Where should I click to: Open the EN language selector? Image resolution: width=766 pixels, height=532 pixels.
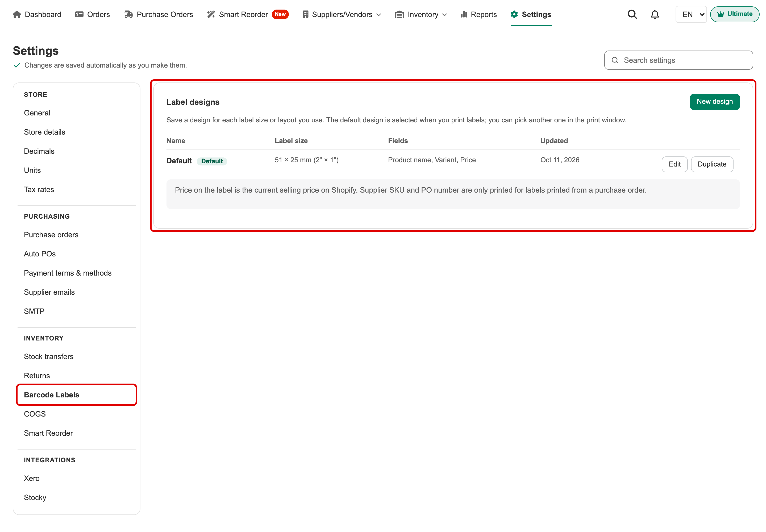(x=691, y=14)
